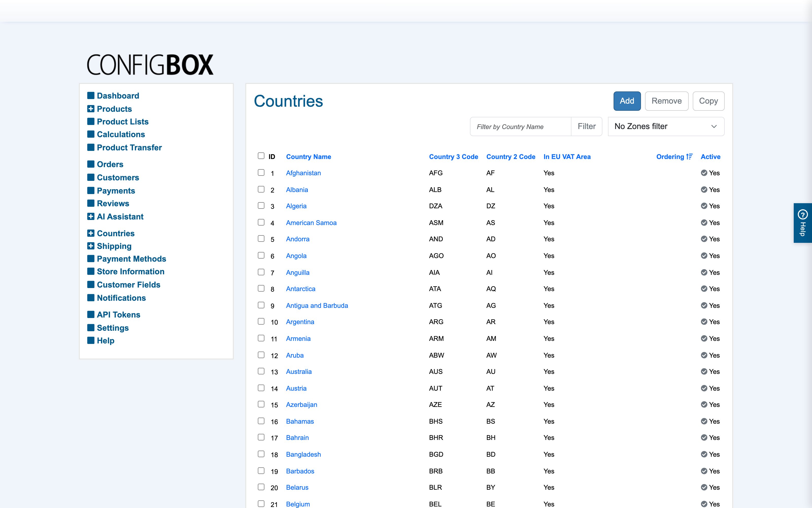Viewport: 812px width, 508px height.
Task: Toggle the Active check icon for Albania
Action: tap(704, 189)
